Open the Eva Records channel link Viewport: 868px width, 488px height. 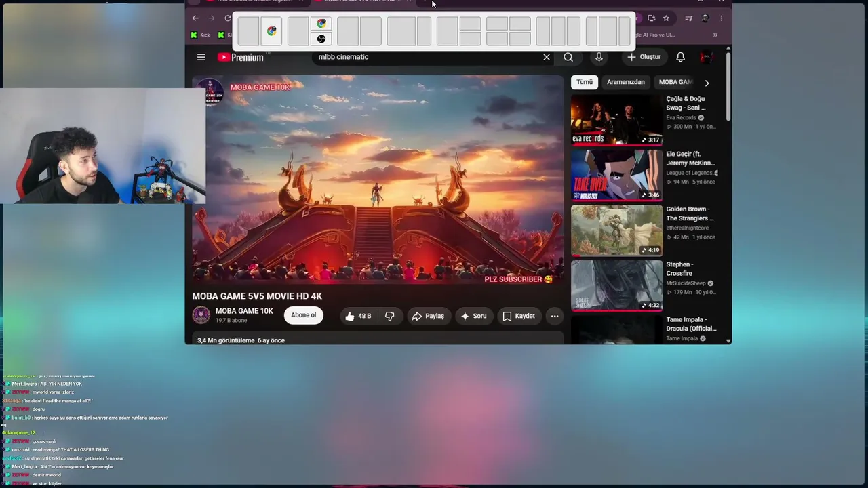click(682, 117)
